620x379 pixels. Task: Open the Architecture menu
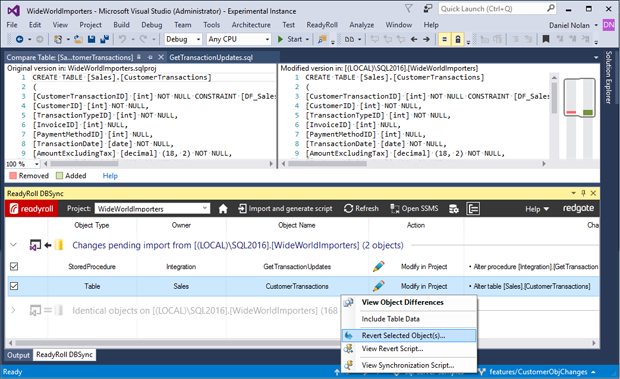tap(251, 25)
